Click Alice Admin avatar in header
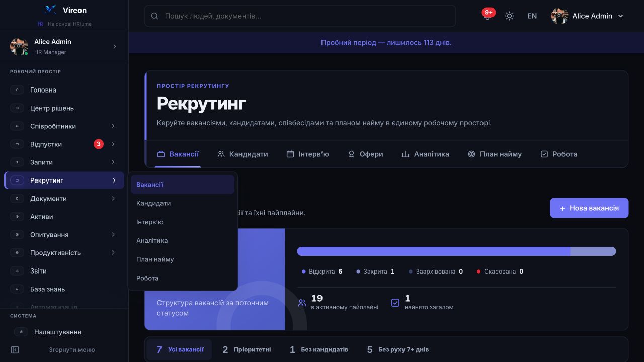This screenshot has width=644, height=362. tap(559, 16)
